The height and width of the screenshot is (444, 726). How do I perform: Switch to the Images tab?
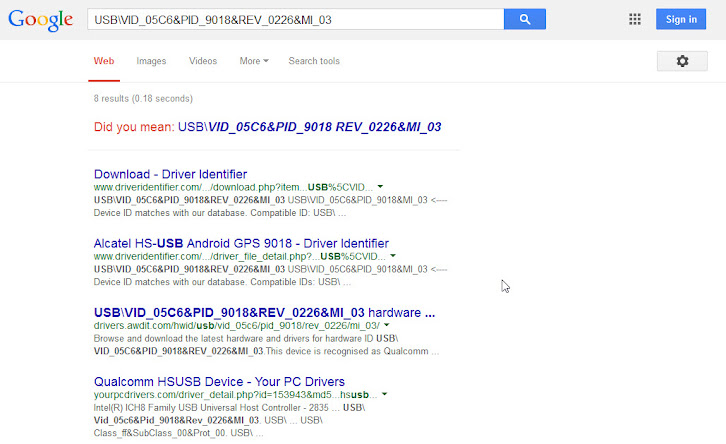coord(151,61)
